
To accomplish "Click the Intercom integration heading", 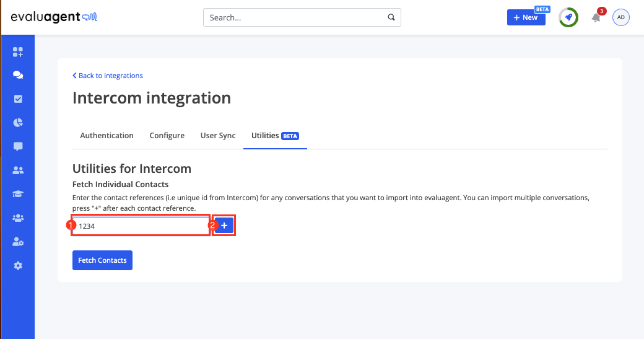I will pyautogui.click(x=152, y=98).
